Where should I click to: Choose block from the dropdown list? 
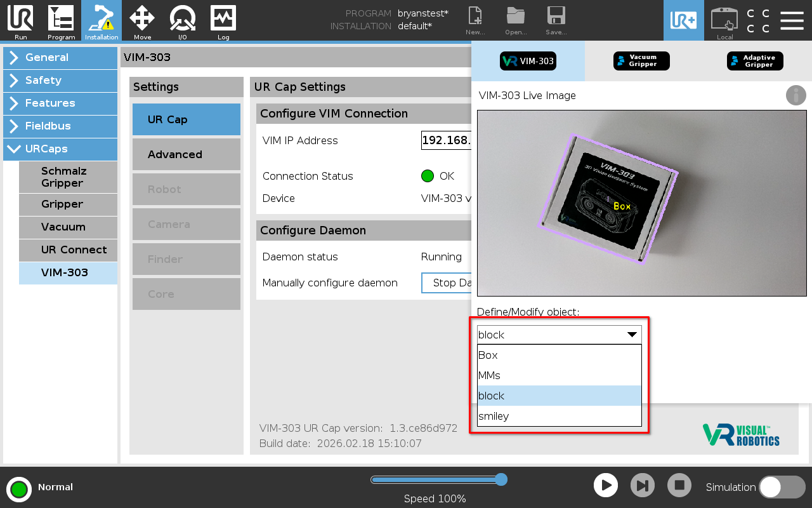[x=560, y=396]
